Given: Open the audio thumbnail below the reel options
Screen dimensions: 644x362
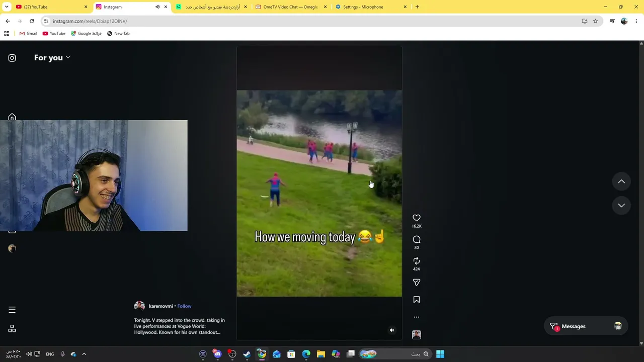Looking at the screenshot, I should click(417, 335).
